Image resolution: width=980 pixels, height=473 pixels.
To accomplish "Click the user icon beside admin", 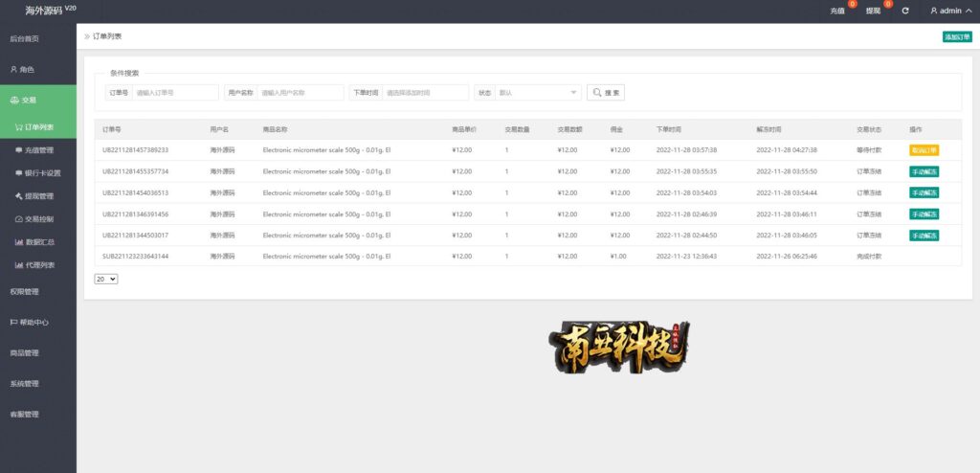I will click(x=934, y=11).
